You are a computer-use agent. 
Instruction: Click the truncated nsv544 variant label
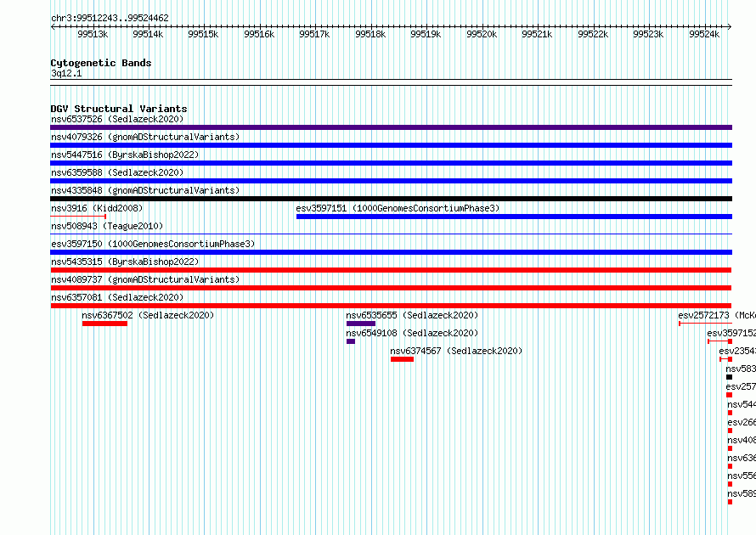[742, 404]
